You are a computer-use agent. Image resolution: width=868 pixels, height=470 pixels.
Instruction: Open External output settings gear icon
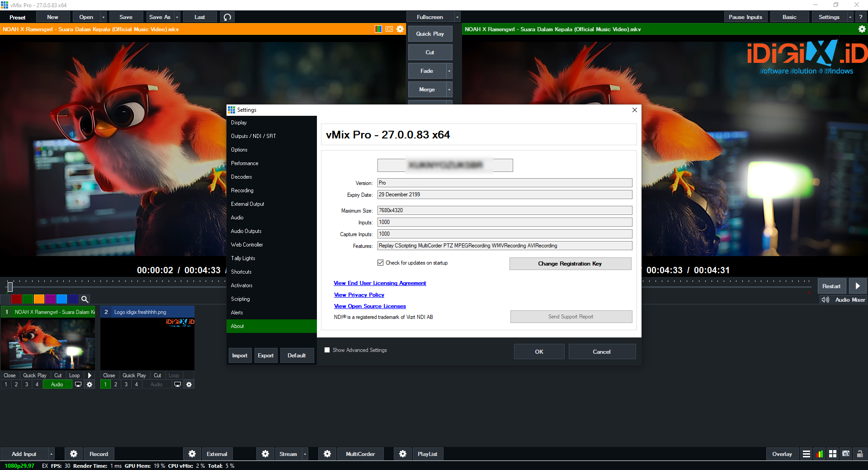pos(192,454)
